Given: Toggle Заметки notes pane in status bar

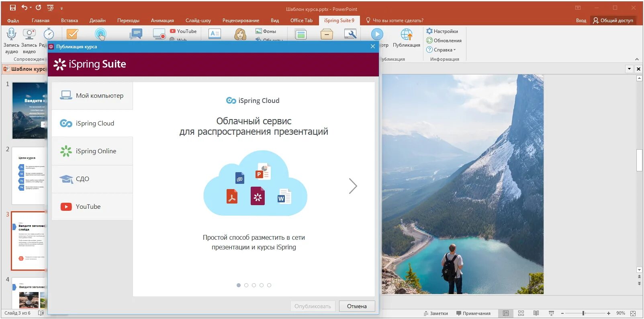Looking at the screenshot, I should click(x=436, y=313).
